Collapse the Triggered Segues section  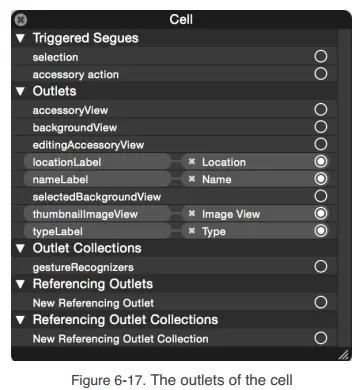point(20,38)
